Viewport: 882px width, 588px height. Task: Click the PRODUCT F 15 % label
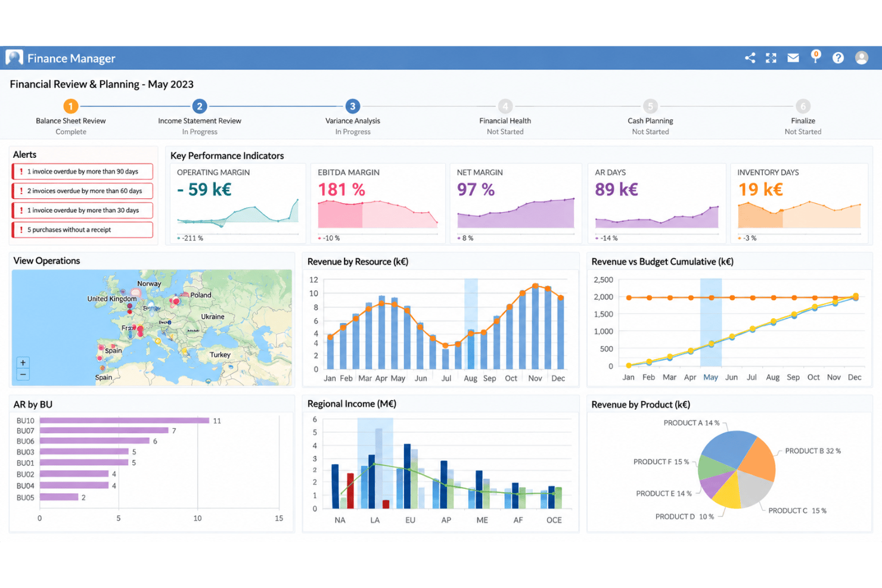661,462
